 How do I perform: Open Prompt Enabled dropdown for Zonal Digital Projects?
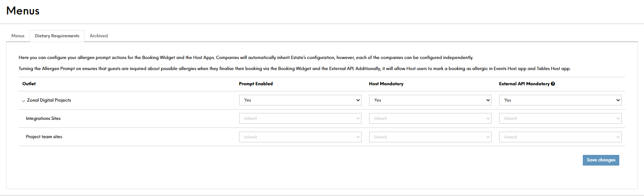click(x=300, y=100)
